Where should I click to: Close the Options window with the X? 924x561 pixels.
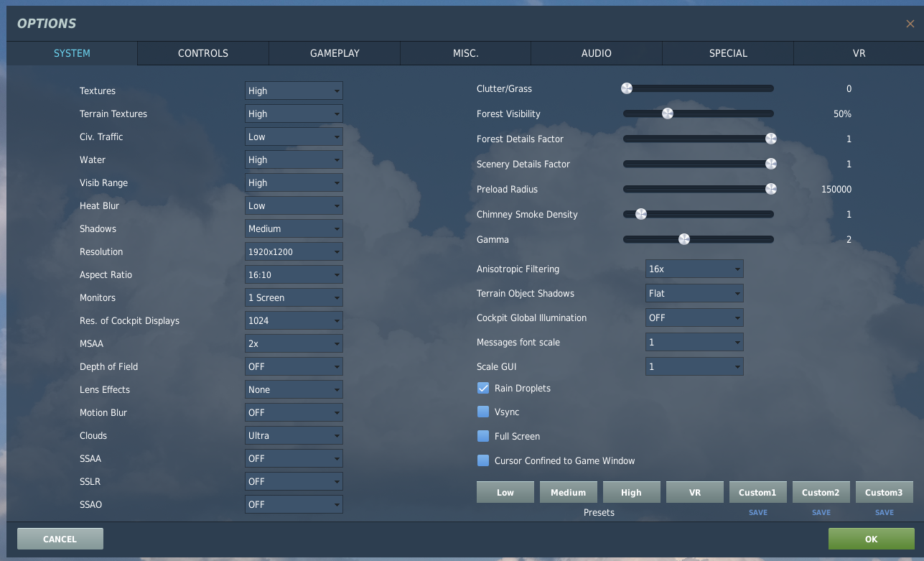pos(910,24)
